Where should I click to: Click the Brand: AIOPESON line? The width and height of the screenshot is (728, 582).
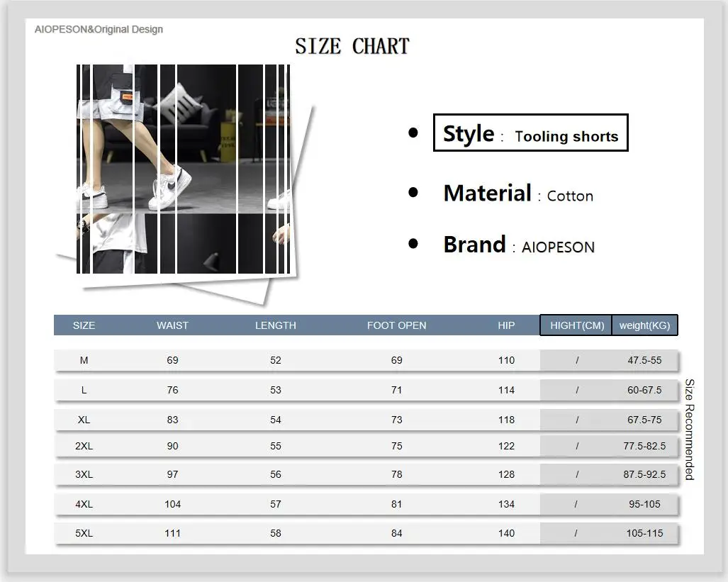(x=519, y=245)
